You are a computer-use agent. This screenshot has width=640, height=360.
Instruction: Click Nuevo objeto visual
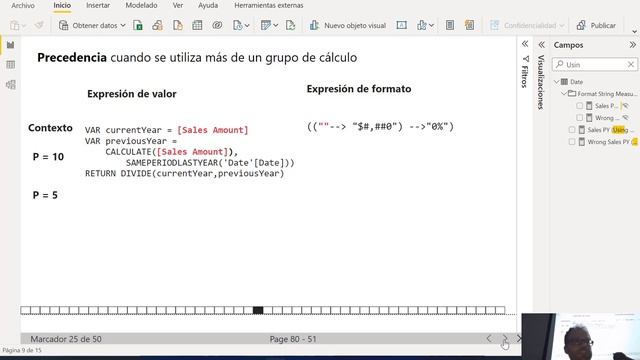pos(348,25)
